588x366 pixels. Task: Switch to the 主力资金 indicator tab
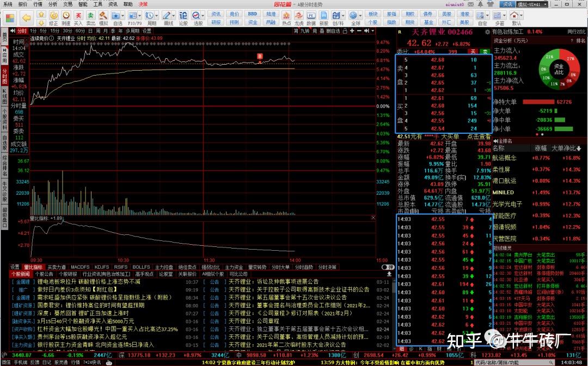(234, 267)
